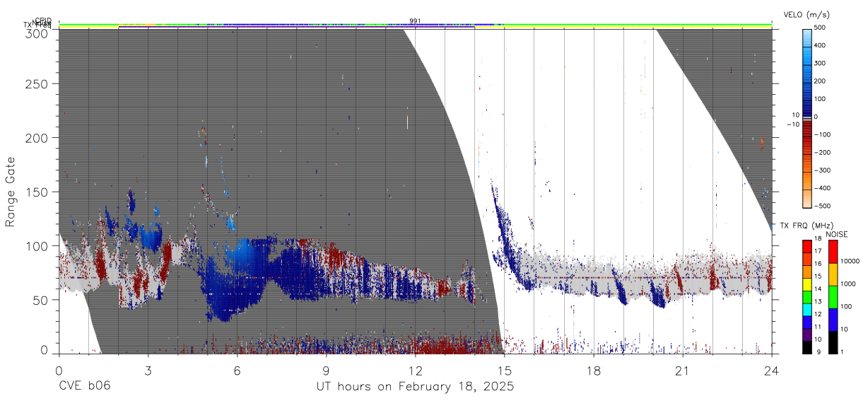
Task: Click the 6 hour tick on the x-axis
Action: (x=237, y=370)
